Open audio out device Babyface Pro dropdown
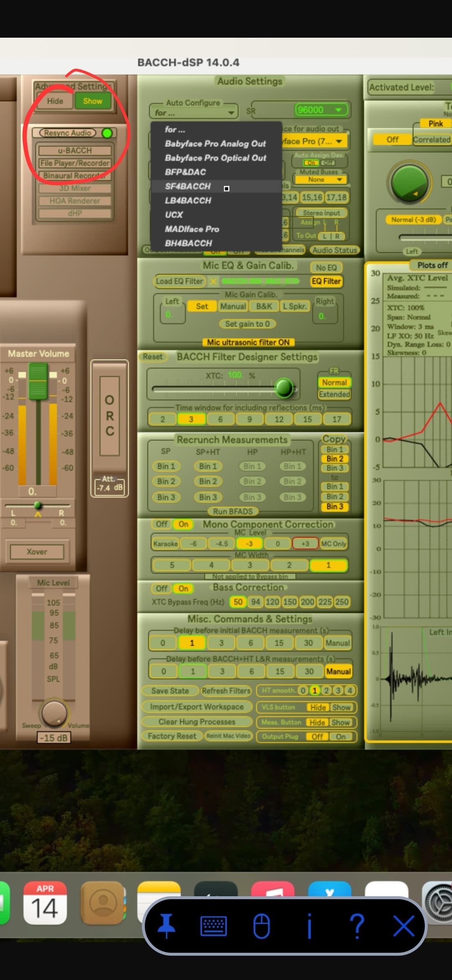This screenshot has height=980, width=452. 315,141
